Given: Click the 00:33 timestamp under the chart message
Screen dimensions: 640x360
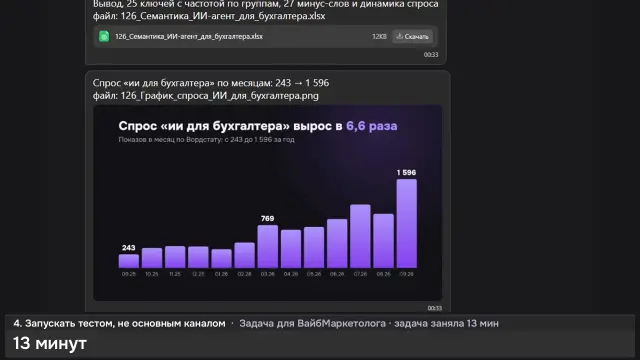Looking at the screenshot, I should point(435,308).
